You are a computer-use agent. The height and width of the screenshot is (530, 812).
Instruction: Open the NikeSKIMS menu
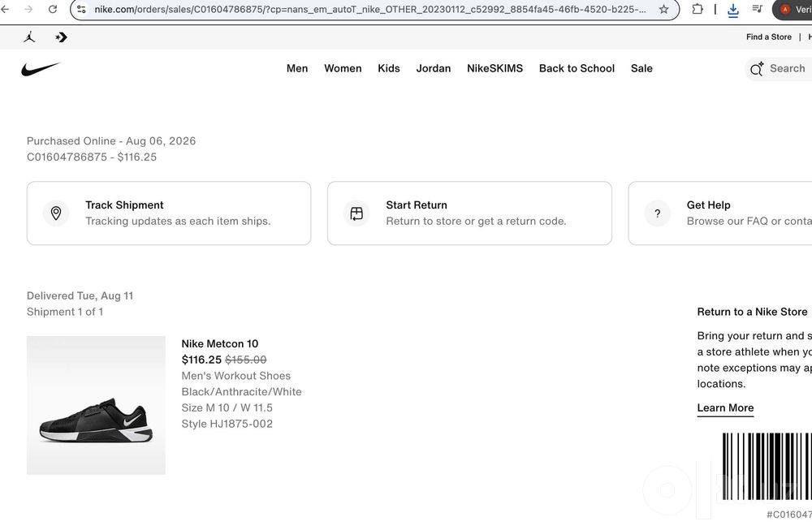(x=495, y=68)
